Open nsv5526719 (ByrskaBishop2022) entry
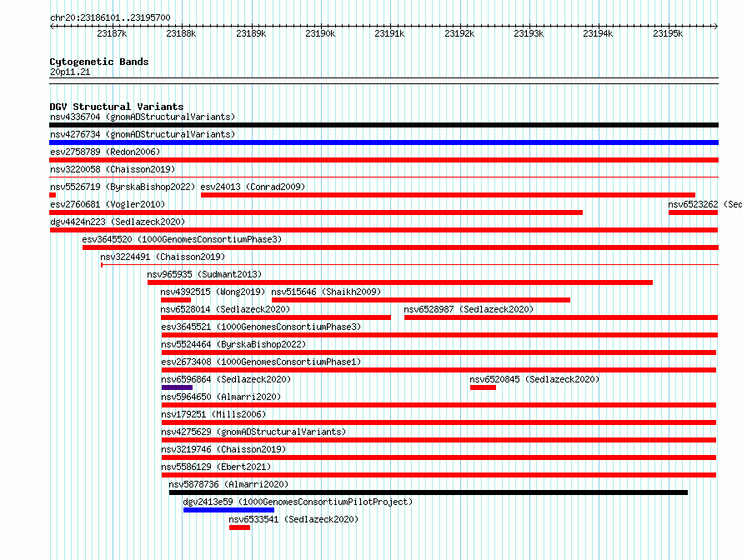 (x=123, y=187)
